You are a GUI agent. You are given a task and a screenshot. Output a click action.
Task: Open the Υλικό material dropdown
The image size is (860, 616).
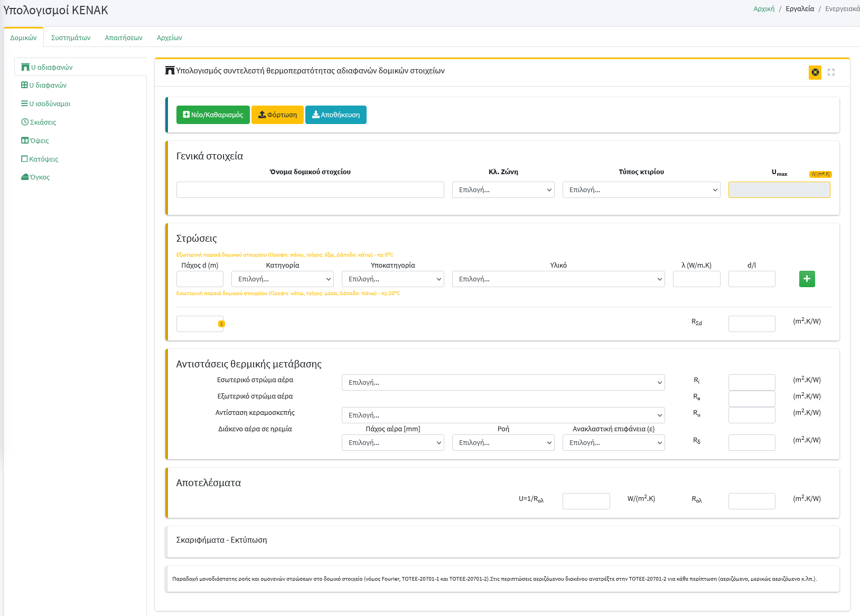pyautogui.click(x=558, y=279)
